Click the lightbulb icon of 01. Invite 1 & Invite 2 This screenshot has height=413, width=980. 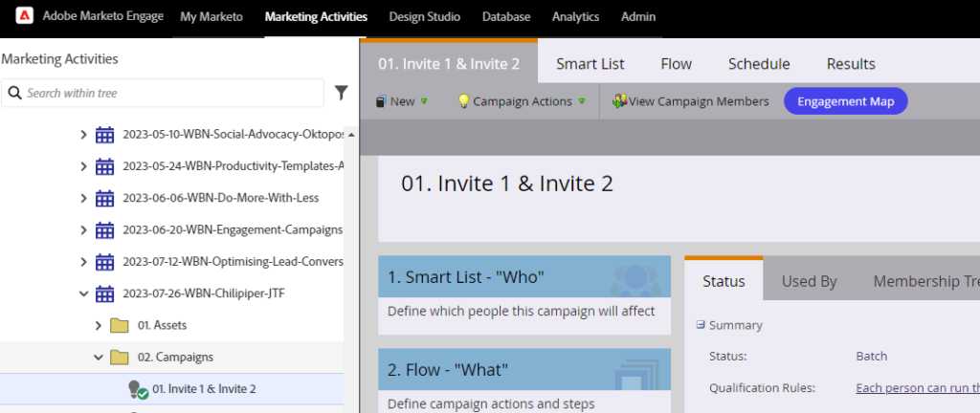[x=137, y=389]
